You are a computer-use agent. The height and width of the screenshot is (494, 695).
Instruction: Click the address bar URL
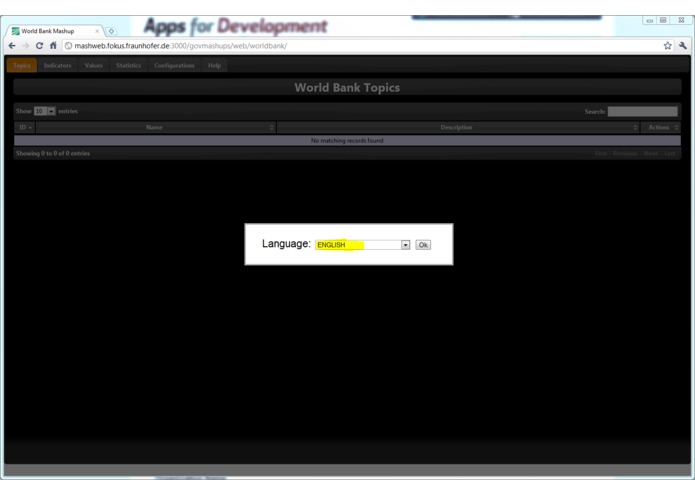180,46
